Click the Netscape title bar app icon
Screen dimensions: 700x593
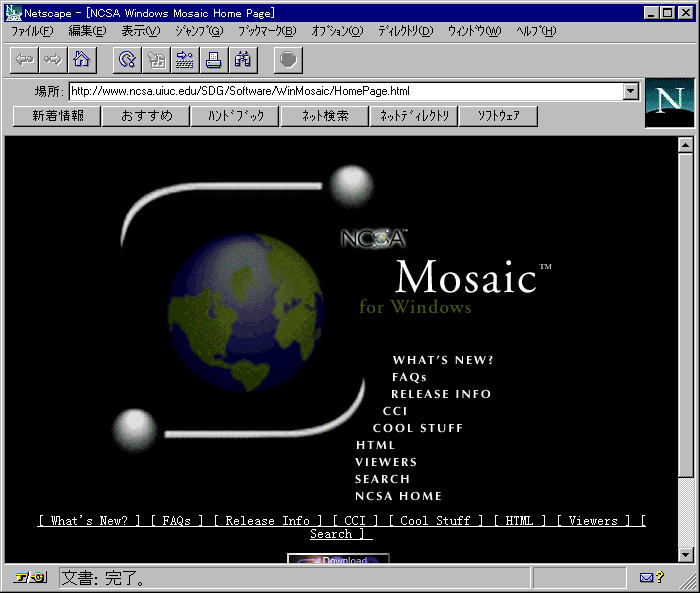[x=13, y=13]
